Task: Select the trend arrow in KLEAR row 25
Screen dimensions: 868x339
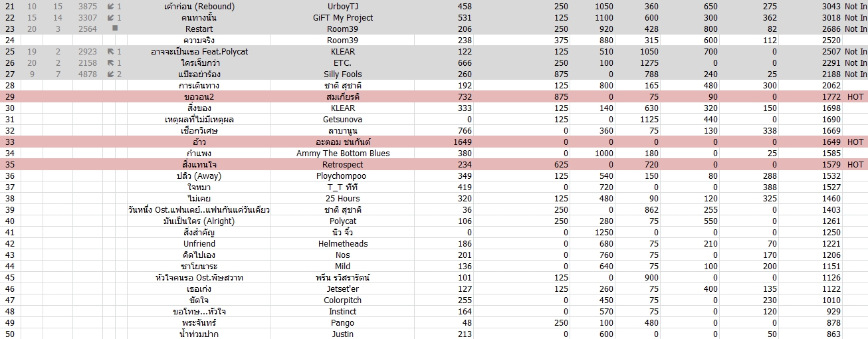Action: point(110,51)
